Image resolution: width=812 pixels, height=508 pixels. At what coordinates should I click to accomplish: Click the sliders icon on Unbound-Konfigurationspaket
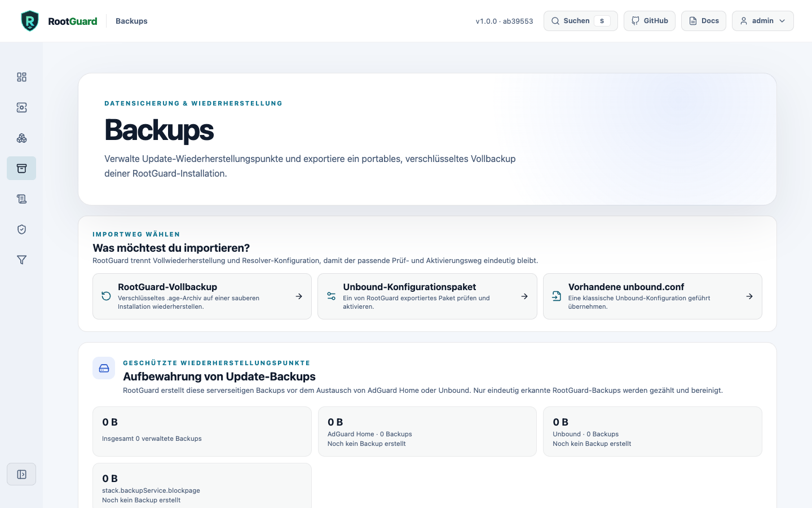(332, 296)
